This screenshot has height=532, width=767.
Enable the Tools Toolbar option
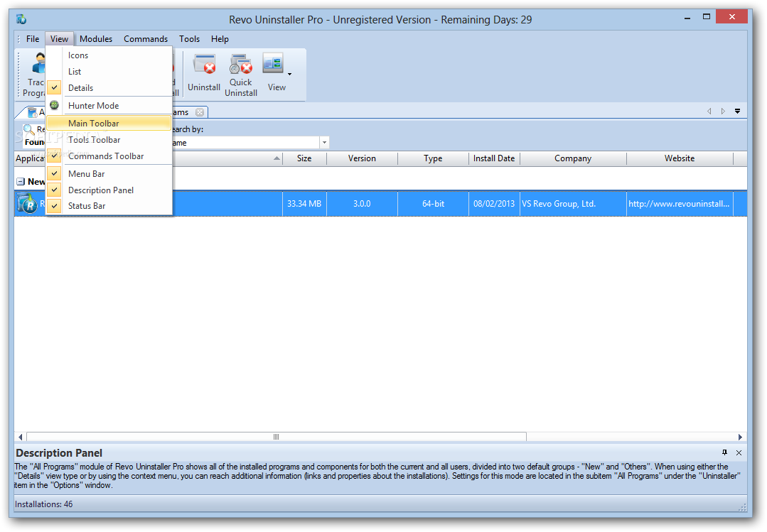click(109, 140)
